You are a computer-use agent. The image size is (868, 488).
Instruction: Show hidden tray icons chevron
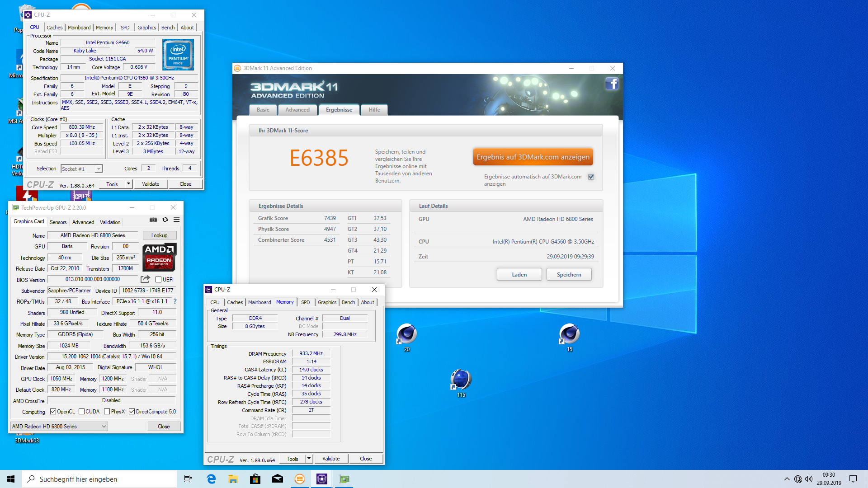pyautogui.click(x=787, y=479)
